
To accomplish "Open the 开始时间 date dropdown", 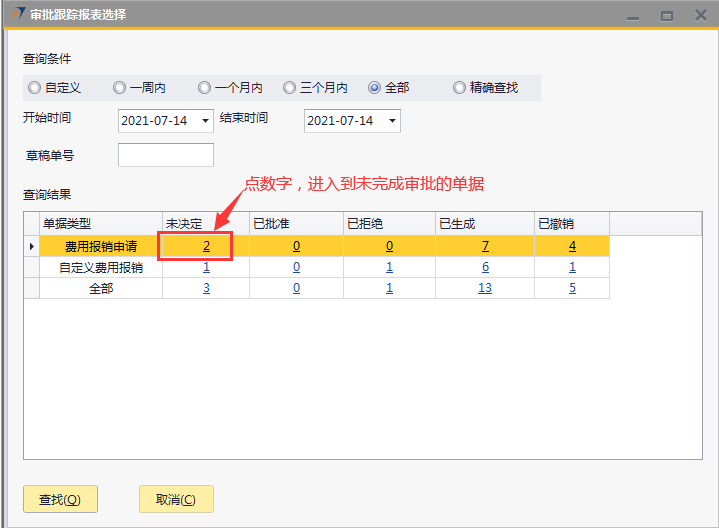I will [206, 121].
